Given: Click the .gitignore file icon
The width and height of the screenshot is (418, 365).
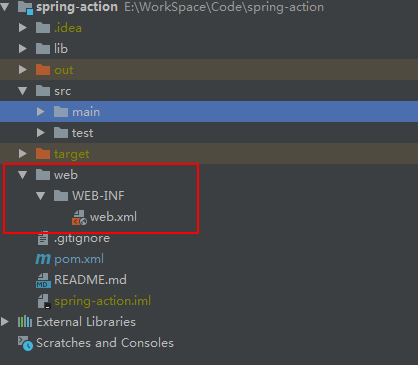Looking at the screenshot, I should point(43,238).
